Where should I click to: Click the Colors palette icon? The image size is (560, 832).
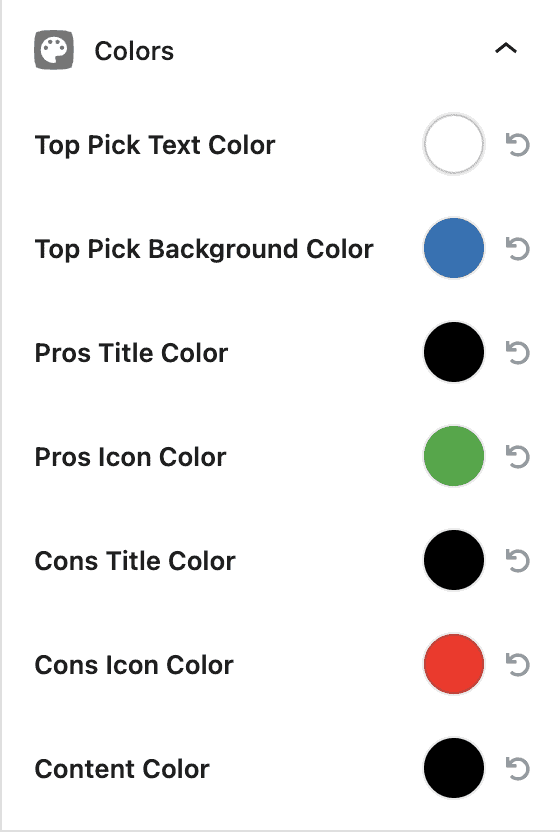[54, 50]
